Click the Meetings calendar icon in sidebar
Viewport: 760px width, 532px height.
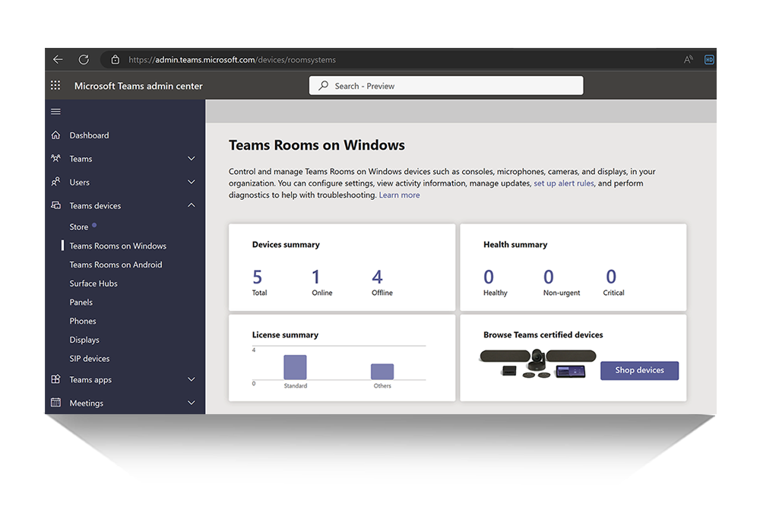[55, 402]
